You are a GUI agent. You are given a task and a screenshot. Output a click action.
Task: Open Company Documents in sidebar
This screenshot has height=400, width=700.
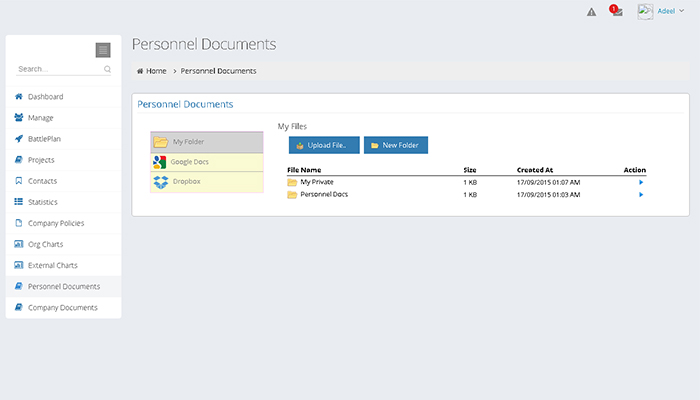point(63,308)
